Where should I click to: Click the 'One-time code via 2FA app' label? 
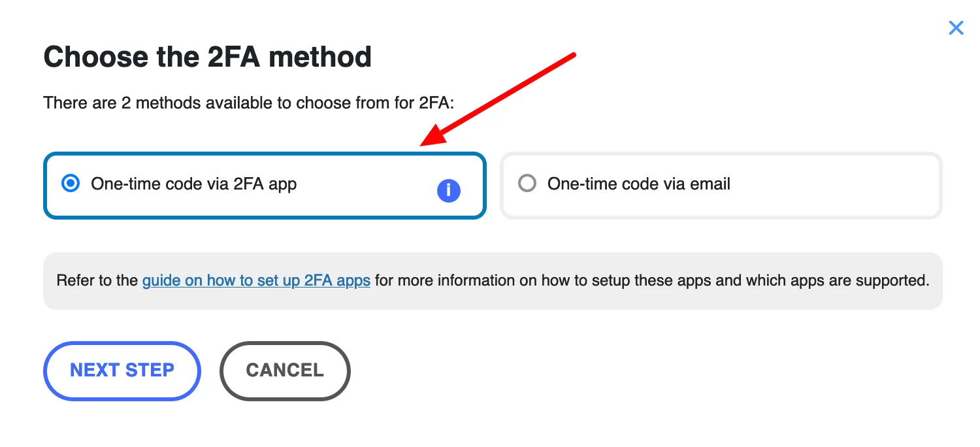pos(194,184)
